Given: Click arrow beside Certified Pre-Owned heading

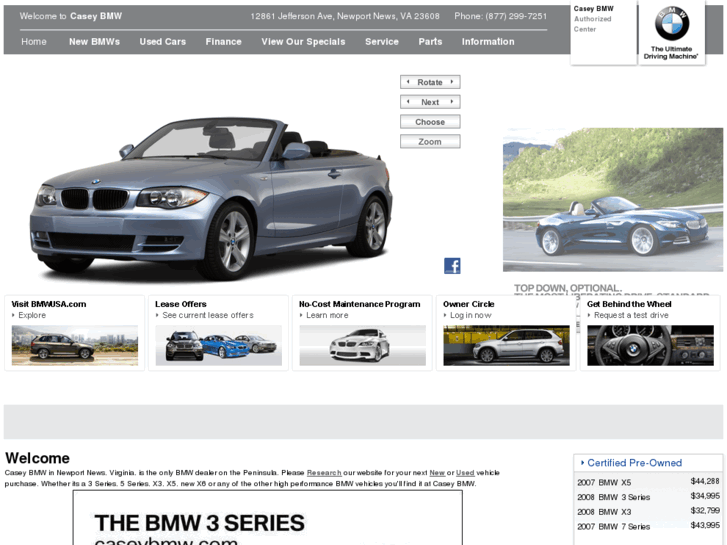Looking at the screenshot, I should pos(582,463).
